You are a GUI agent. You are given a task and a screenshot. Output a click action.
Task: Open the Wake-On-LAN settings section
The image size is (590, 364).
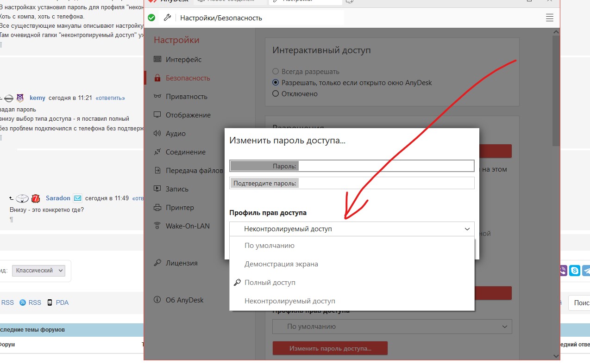pos(188,226)
